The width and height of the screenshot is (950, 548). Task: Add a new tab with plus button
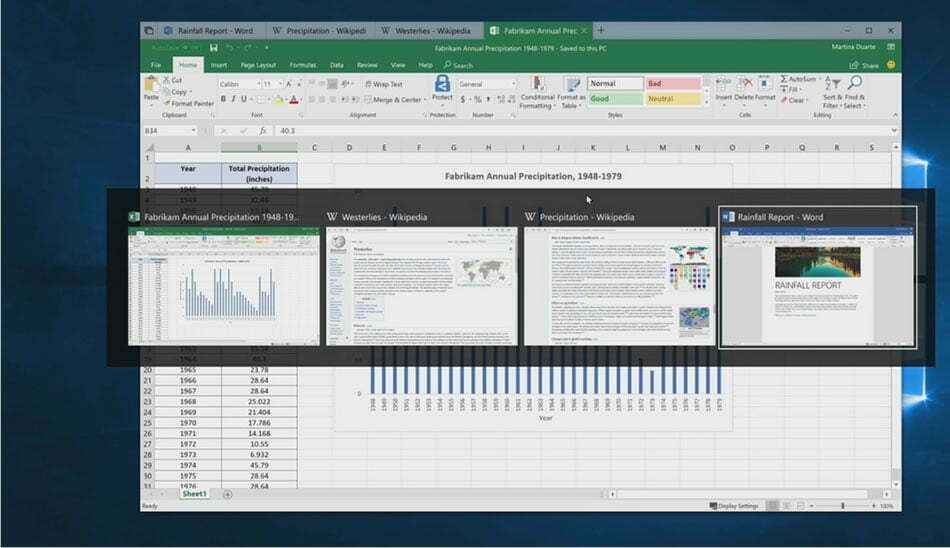click(x=601, y=30)
